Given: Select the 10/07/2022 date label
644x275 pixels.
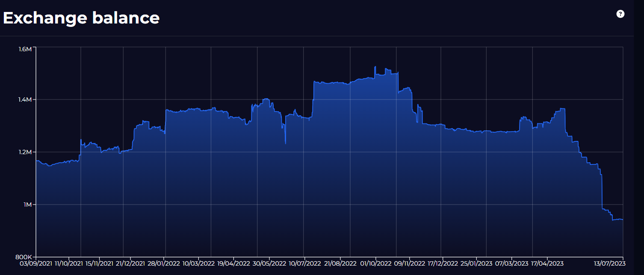Looking at the screenshot, I should click(x=305, y=263).
